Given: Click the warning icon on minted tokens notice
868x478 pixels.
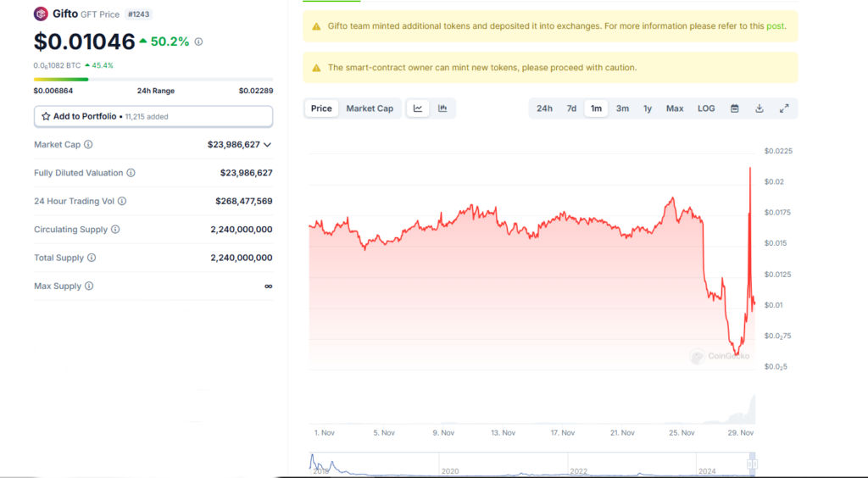Looking at the screenshot, I should [317, 26].
